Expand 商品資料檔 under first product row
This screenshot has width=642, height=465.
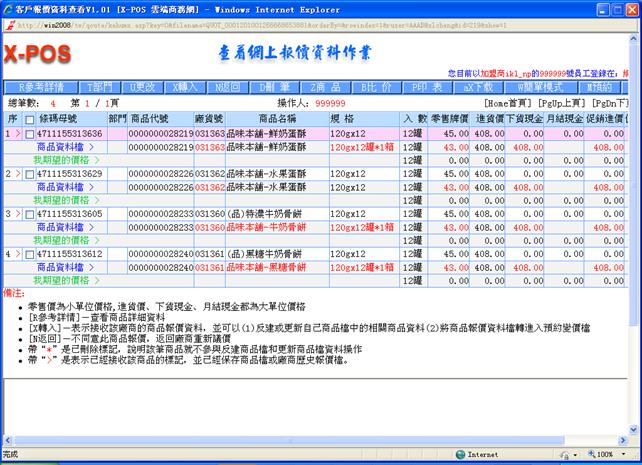click(x=64, y=147)
